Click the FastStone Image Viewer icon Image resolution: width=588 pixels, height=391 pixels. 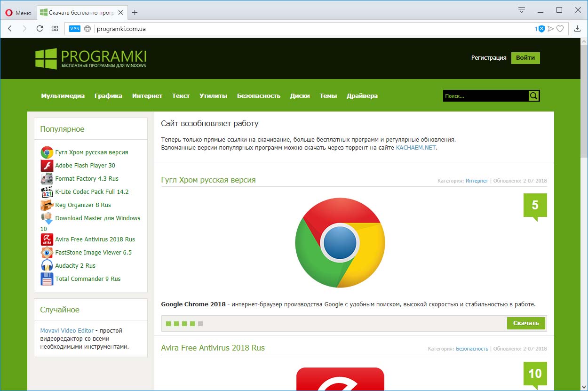tap(47, 253)
